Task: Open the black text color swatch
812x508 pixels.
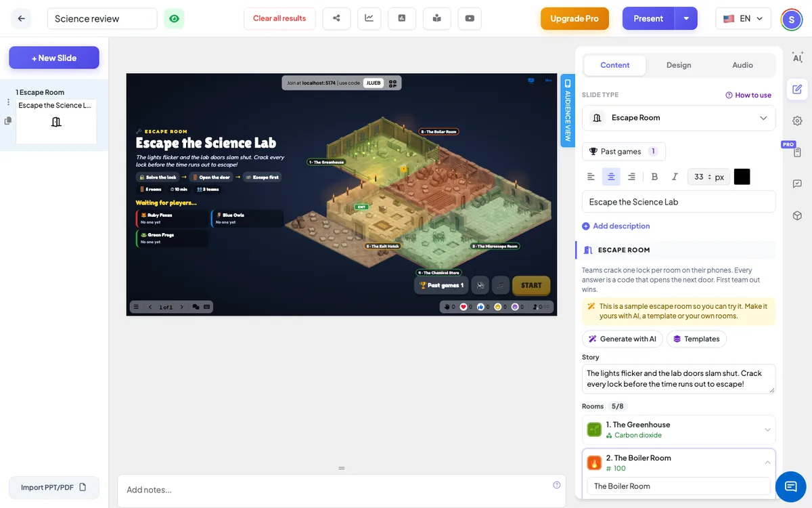Action: (x=742, y=177)
